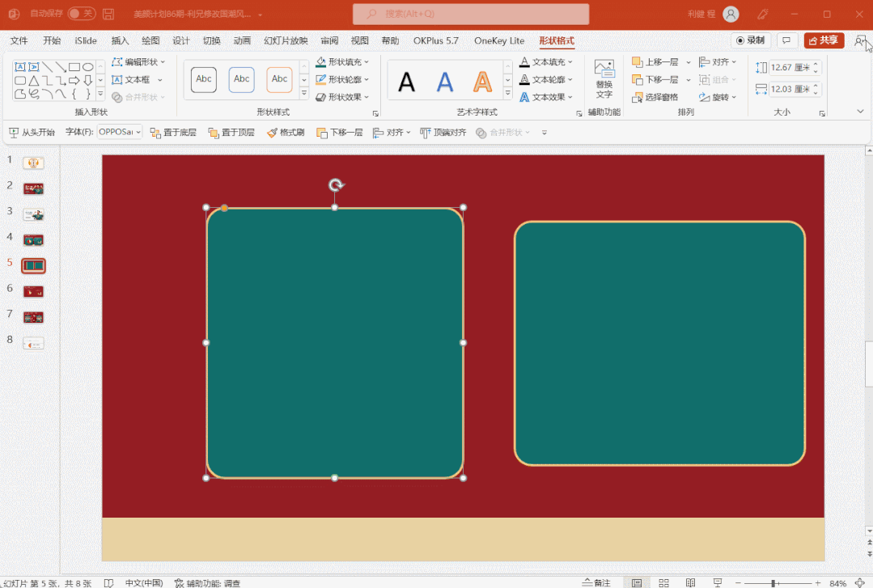
Task: Open 对齐 align dropdown in ribbon
Action: (718, 61)
